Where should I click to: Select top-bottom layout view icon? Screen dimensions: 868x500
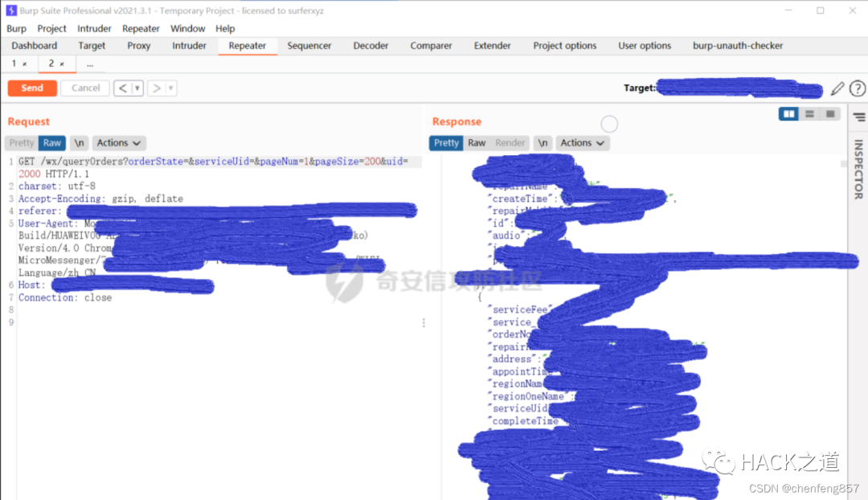coord(809,113)
